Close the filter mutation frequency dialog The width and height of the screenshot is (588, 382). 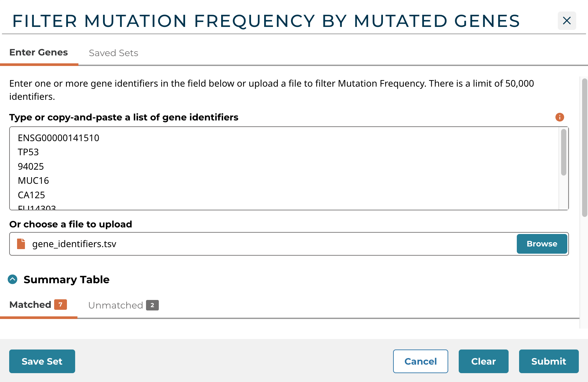click(x=567, y=21)
